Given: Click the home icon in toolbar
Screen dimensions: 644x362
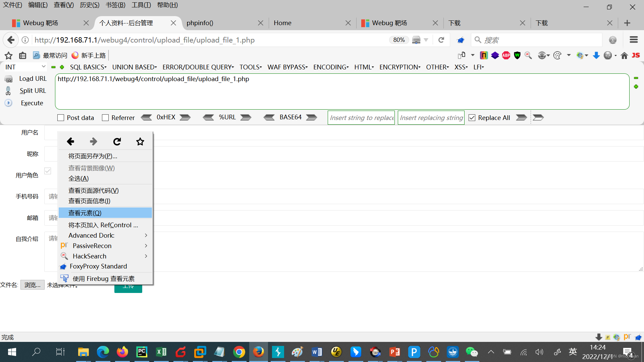Looking at the screenshot, I should coord(624,56).
